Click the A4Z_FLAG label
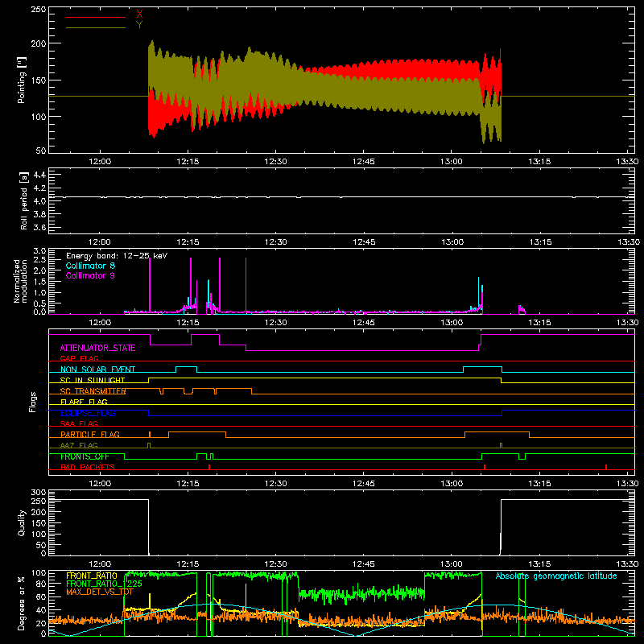The image size is (644, 644). tap(79, 445)
